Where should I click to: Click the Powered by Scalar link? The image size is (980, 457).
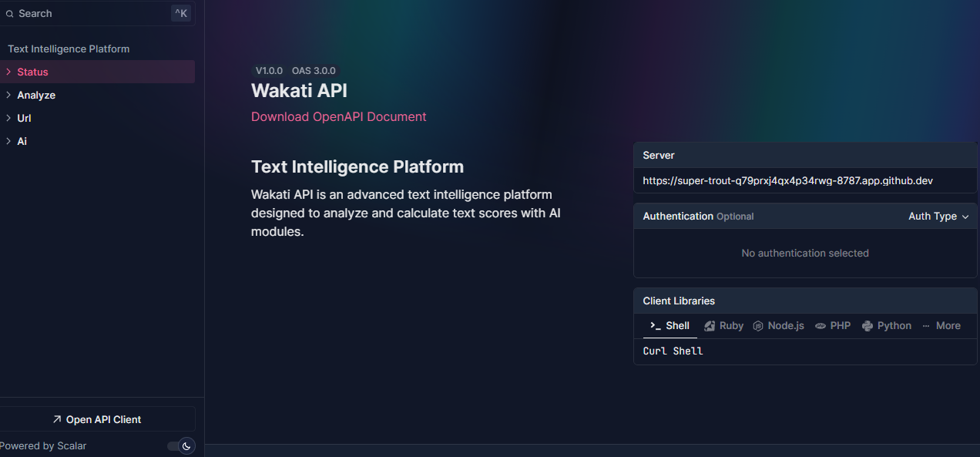43,445
